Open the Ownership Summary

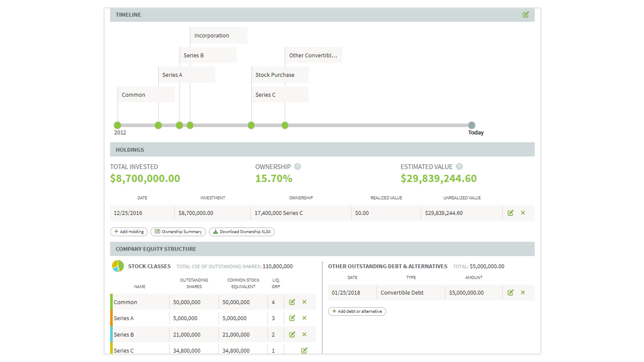(x=178, y=232)
